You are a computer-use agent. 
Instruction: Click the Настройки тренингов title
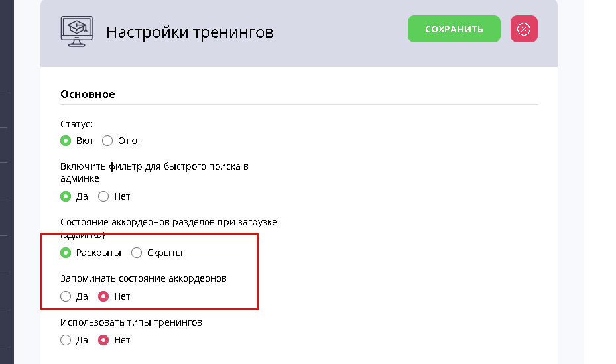click(190, 32)
